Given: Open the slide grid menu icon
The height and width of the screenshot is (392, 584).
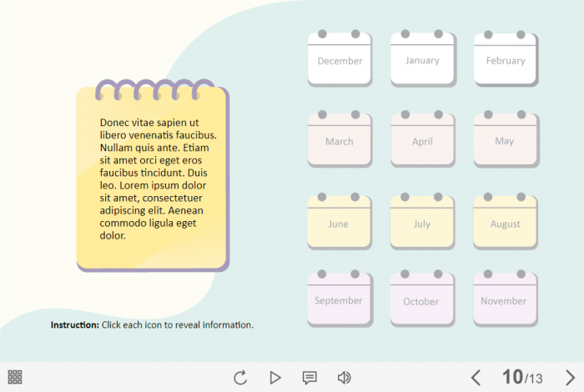Looking at the screenshot, I should click(15, 377).
